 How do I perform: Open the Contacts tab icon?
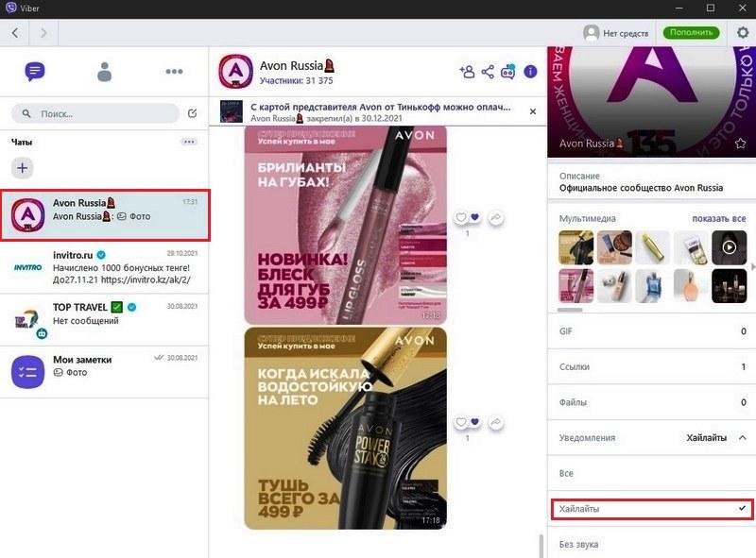(104, 72)
